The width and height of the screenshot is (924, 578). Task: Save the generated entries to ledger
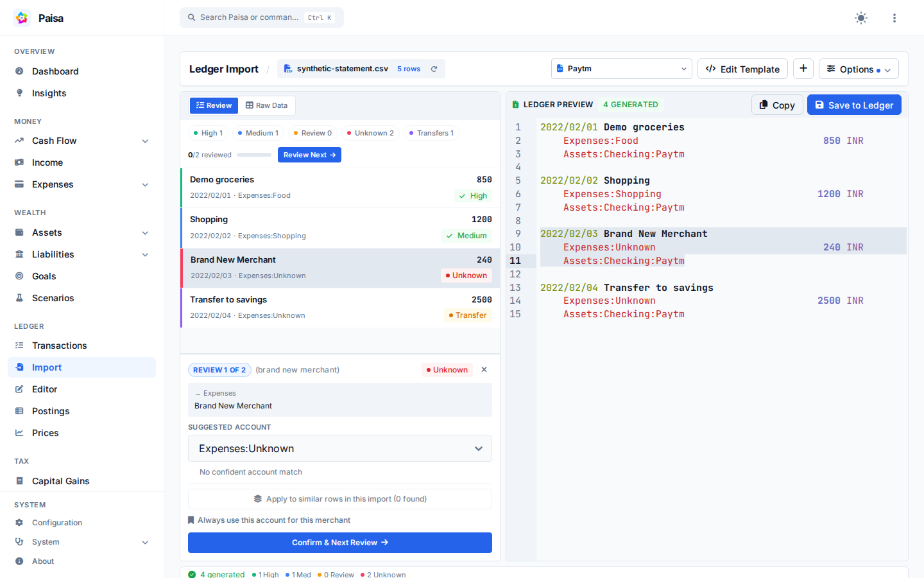[x=854, y=105]
